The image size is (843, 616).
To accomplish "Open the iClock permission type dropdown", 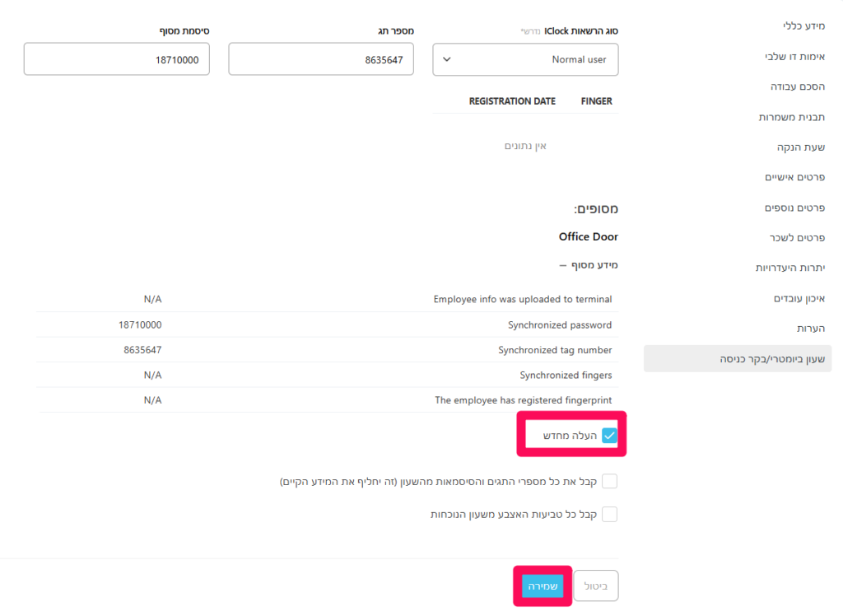I will [x=525, y=60].
